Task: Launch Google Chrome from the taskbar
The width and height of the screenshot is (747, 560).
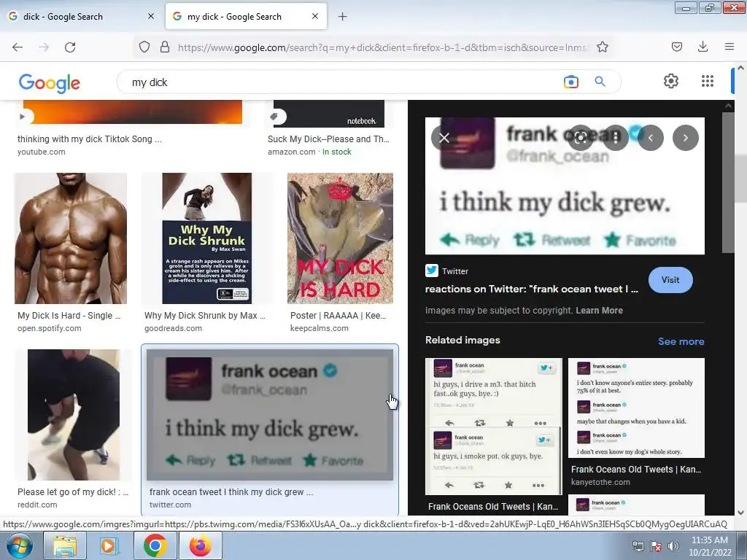Action: coord(155,545)
